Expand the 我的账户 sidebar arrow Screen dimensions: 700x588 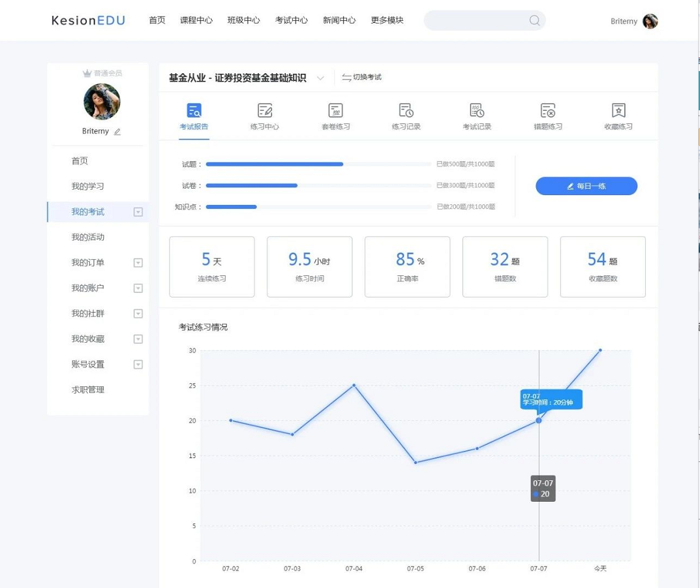pos(138,288)
